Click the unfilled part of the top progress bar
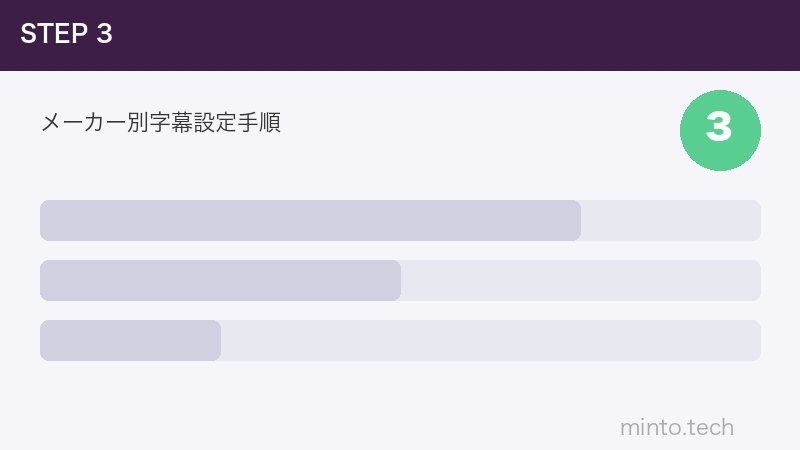Image resolution: width=800 pixels, height=450 pixels. (x=670, y=220)
